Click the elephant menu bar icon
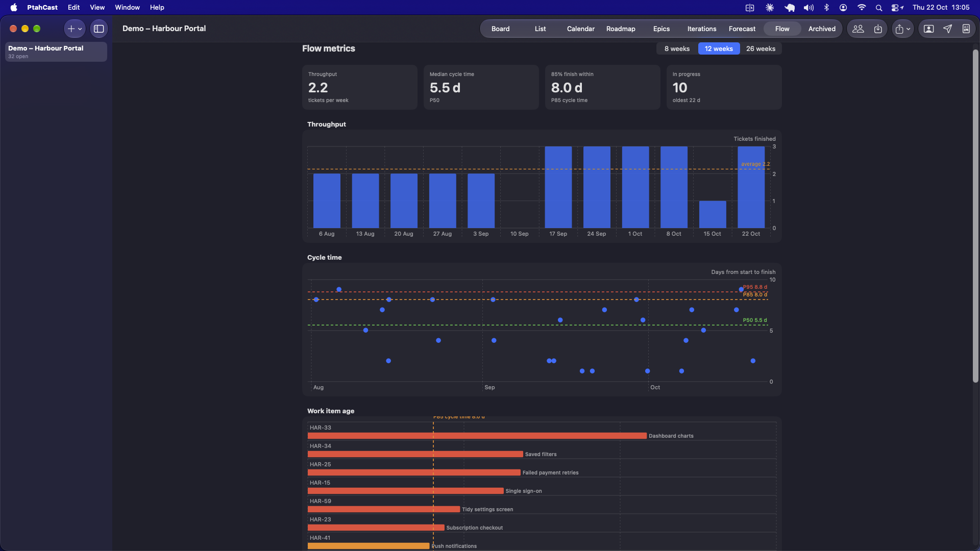This screenshot has height=551, width=980. coord(790,8)
